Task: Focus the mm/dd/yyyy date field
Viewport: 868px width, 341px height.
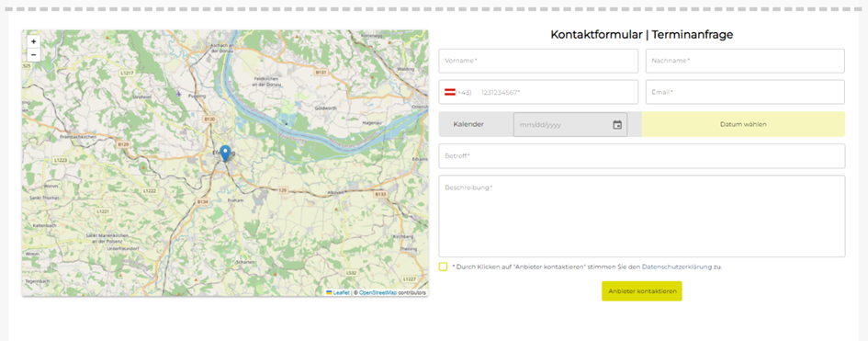Action: point(570,125)
